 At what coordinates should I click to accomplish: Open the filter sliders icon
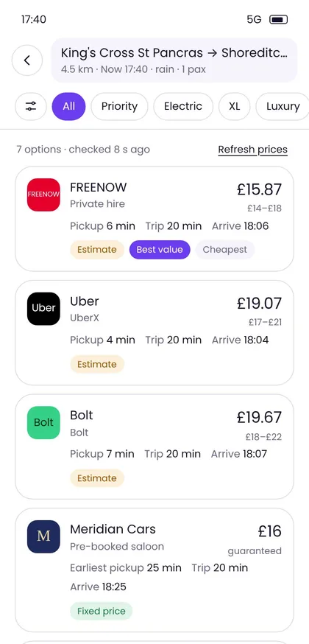tap(31, 106)
